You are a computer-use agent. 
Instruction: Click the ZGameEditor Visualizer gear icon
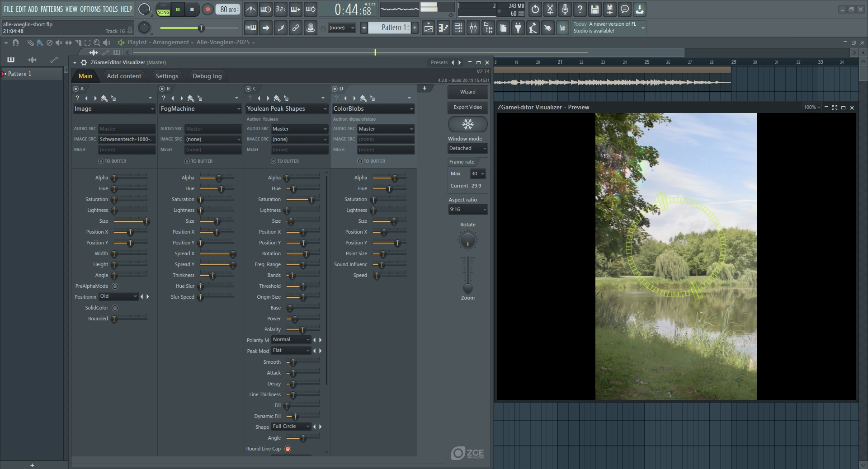point(84,62)
